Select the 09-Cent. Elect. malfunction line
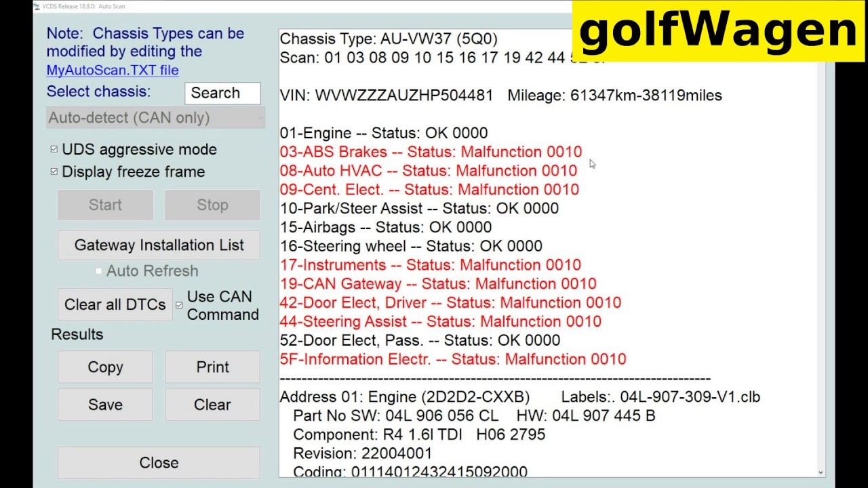Viewport: 868px width, 488px height. coord(429,190)
